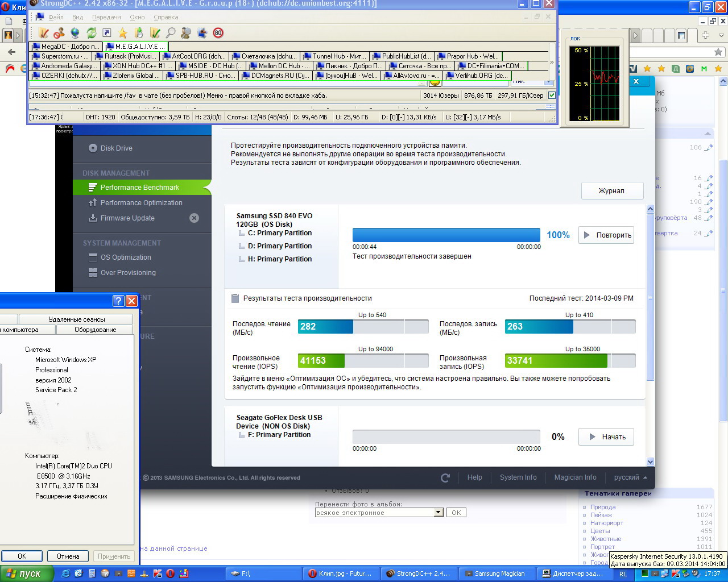Click the Public Hubs globe icon
The image size is (728, 582).
(75, 33)
